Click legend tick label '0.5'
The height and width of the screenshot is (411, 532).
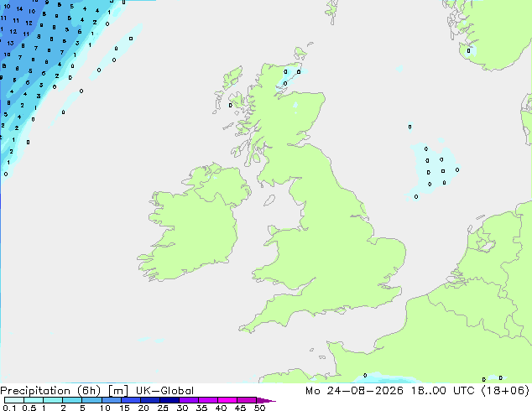click(x=29, y=408)
